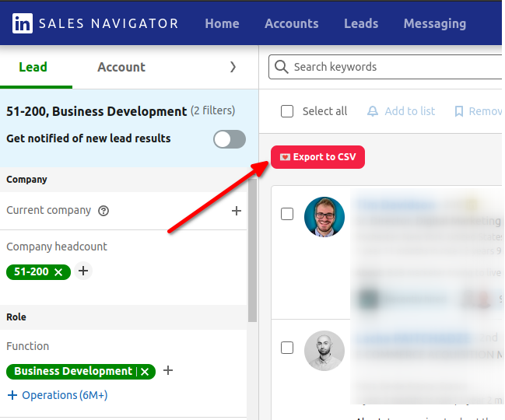The width and height of the screenshot is (505, 420).
Task: Click the 51-200 filter chip label
Action: click(31, 272)
